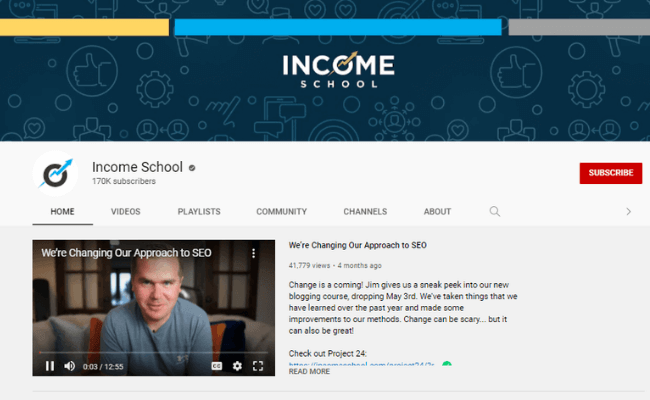Expand more tabs with the right chevron
Viewport: 650px width, 400px height.
(628, 211)
